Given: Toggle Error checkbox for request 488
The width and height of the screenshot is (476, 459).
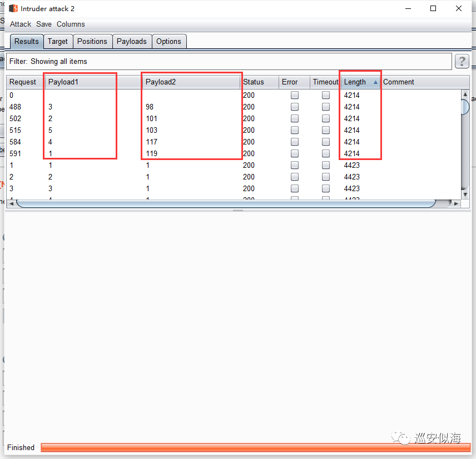Looking at the screenshot, I should coord(295,107).
